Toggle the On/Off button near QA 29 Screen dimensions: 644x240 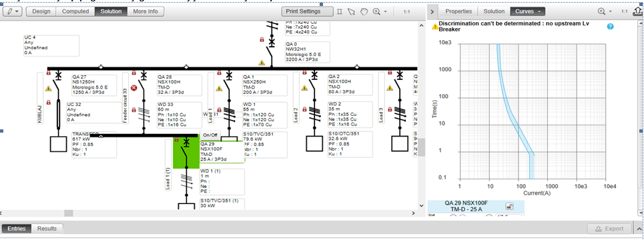click(x=210, y=135)
